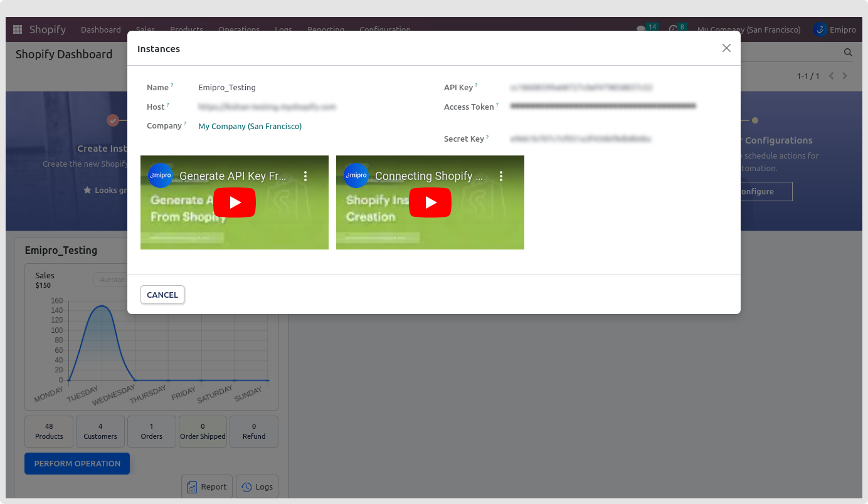Click Emipro channel logo on Generate API video
868x504 pixels.
161,176
